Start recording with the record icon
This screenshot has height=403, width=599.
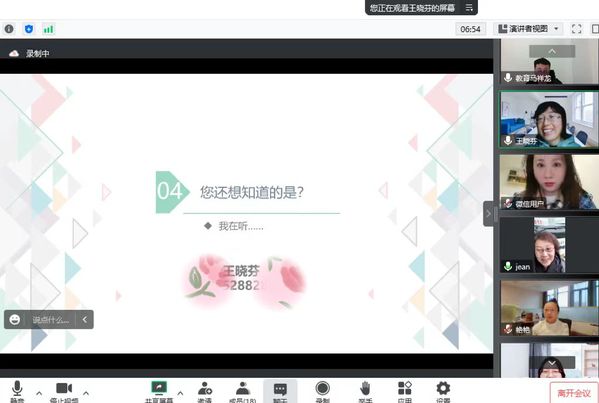[x=322, y=391]
